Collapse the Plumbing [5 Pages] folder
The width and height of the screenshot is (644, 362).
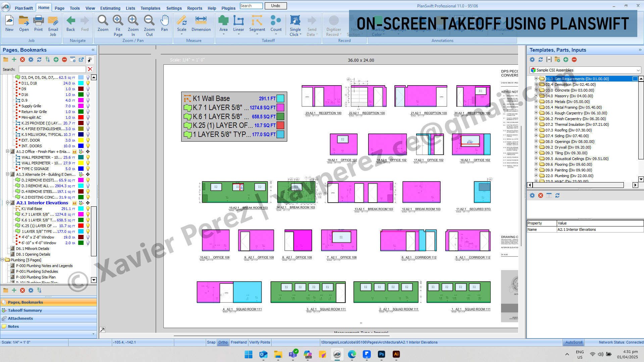(2, 260)
